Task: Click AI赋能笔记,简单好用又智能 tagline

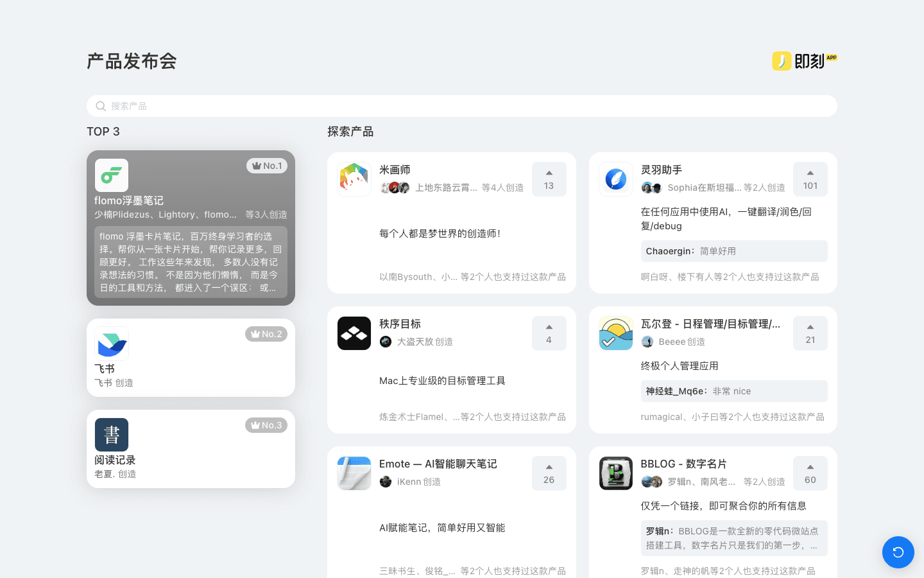Action: click(442, 527)
